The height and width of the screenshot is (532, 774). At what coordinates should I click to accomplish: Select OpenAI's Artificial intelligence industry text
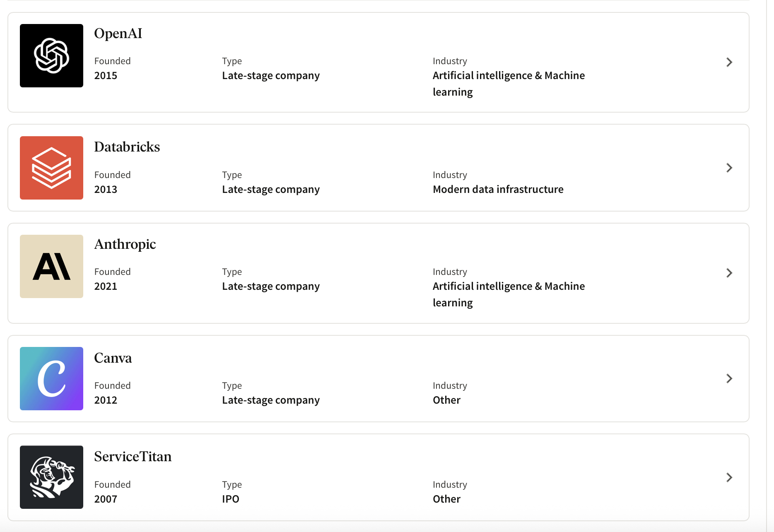tap(509, 84)
